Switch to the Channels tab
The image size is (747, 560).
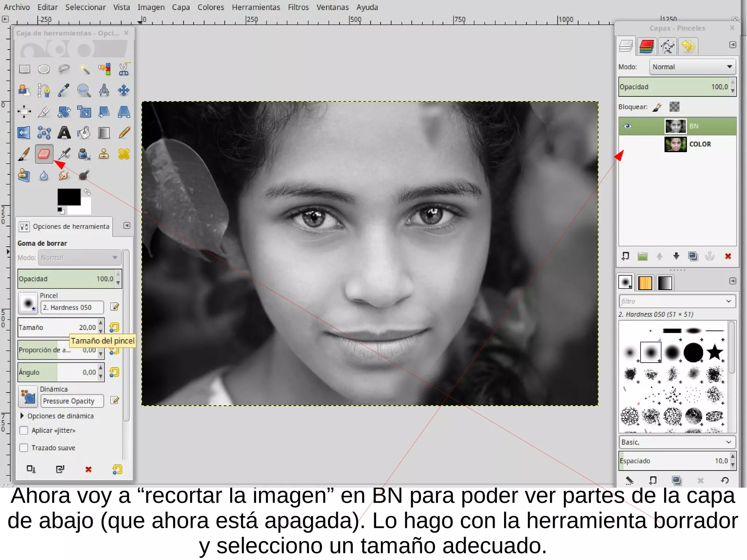tap(647, 46)
